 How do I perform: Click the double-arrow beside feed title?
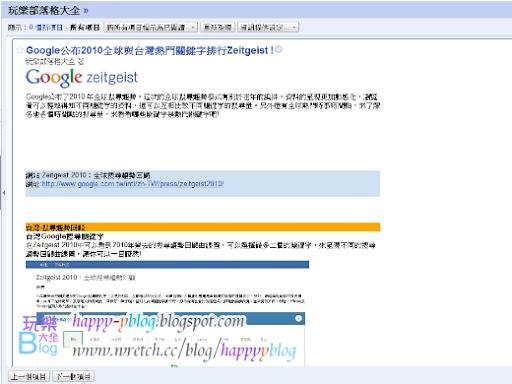coord(86,11)
